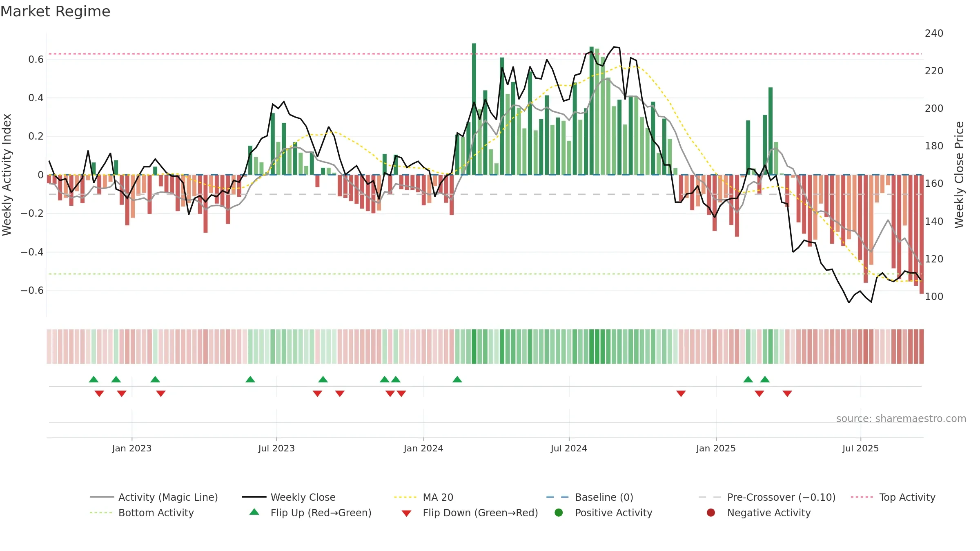Screen dimensions: 980x551
Task: Click the green Positive Activity circle icon
Action: 559,512
